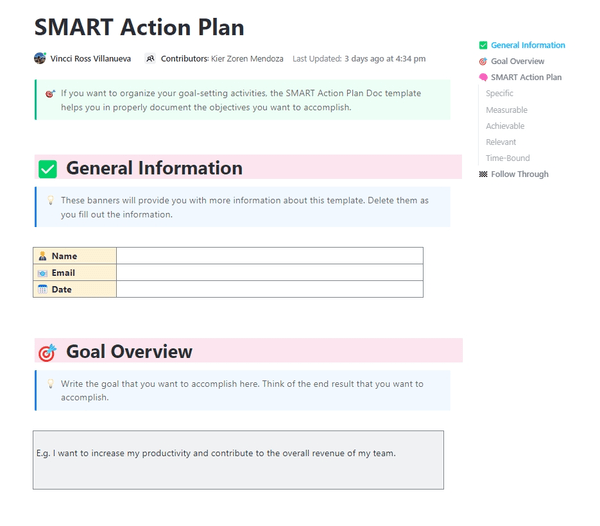Click the lightbulb icon in the General Information banner

click(50, 200)
